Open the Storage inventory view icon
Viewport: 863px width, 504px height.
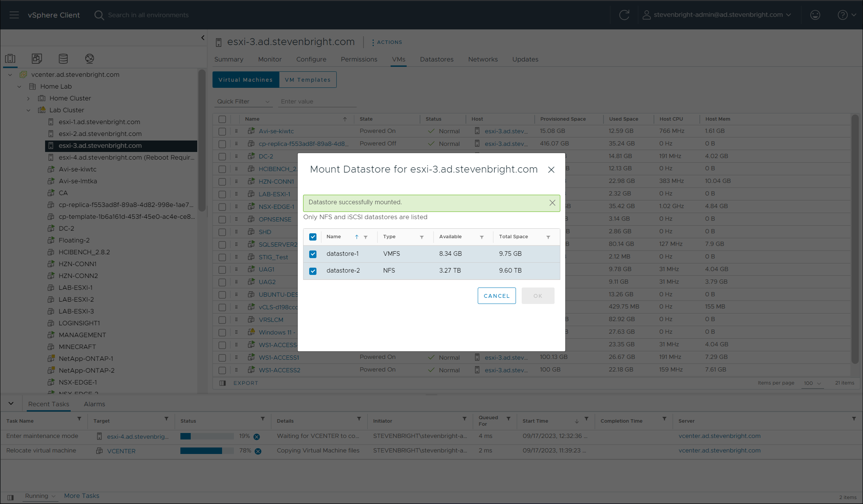pyautogui.click(x=63, y=58)
